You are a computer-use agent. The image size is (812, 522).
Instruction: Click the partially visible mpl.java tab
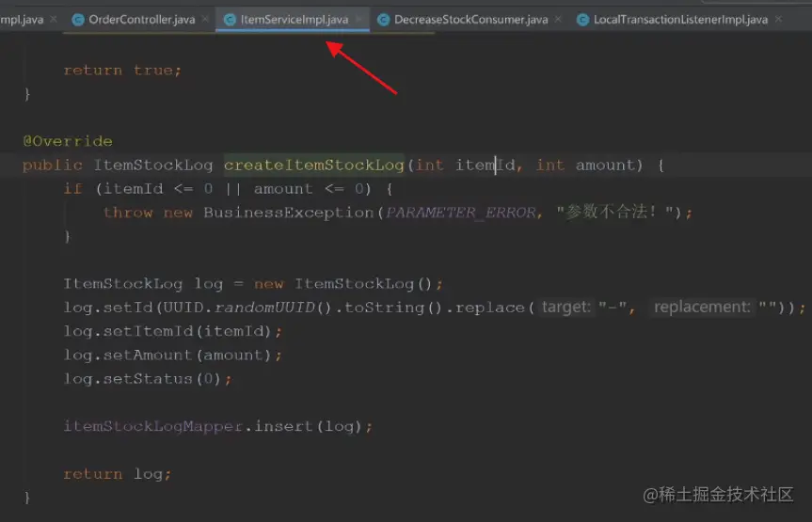point(22,20)
